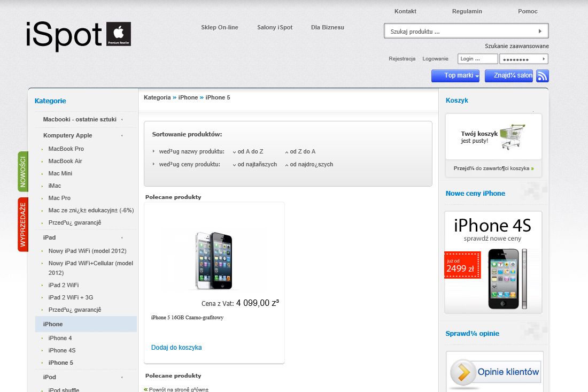This screenshot has height=392, width=588.
Task: Open the green Nowości side tab
Action: (23, 172)
